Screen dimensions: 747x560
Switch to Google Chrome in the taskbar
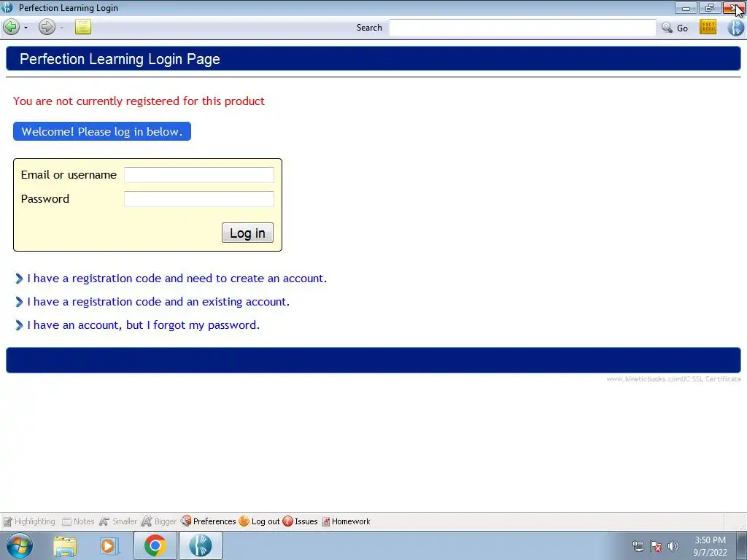point(155,545)
